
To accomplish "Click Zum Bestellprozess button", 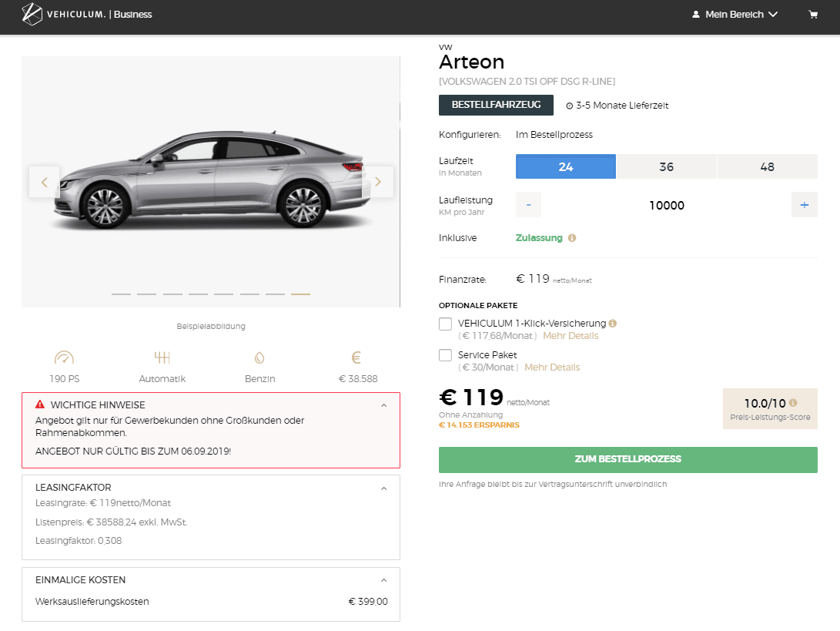I will 627,459.
